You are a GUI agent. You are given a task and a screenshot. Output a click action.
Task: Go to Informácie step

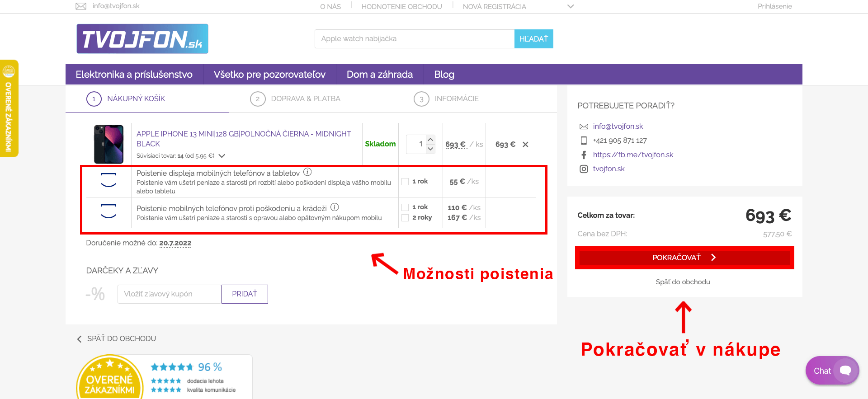[x=457, y=99]
